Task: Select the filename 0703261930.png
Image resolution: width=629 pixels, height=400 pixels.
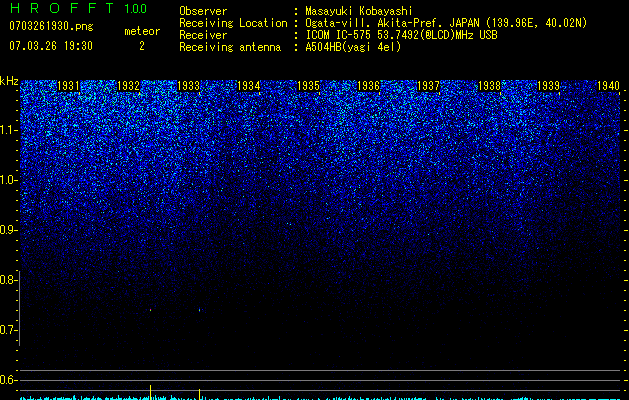Action: coord(51,26)
